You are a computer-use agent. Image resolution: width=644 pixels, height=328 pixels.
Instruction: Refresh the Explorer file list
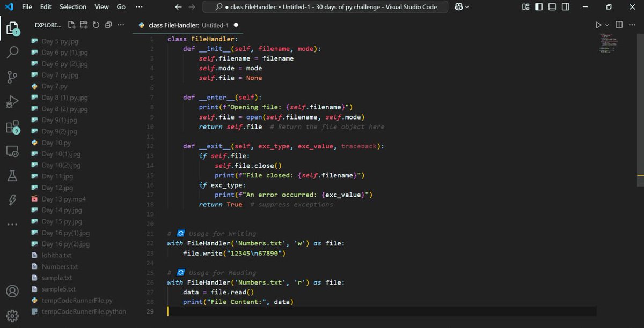tap(96, 25)
